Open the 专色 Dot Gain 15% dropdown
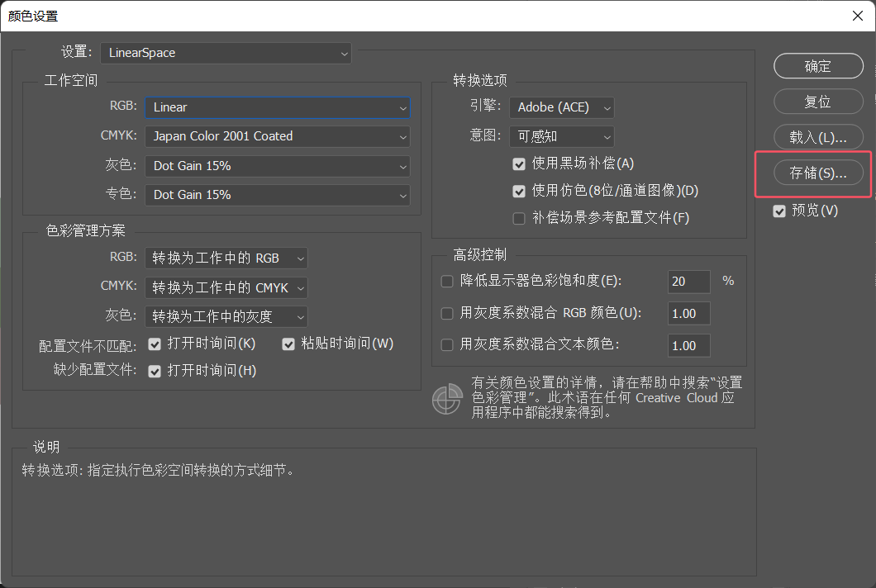This screenshot has width=876, height=588. pyautogui.click(x=278, y=195)
